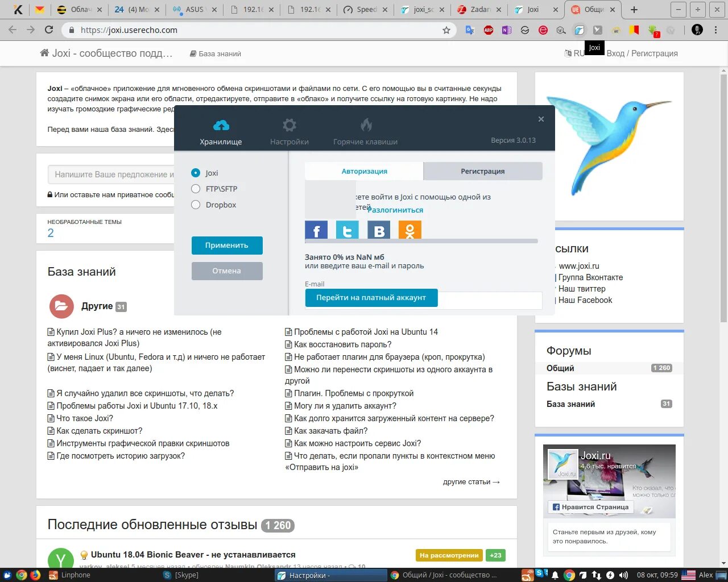Log in with the Facebook icon

(x=316, y=230)
